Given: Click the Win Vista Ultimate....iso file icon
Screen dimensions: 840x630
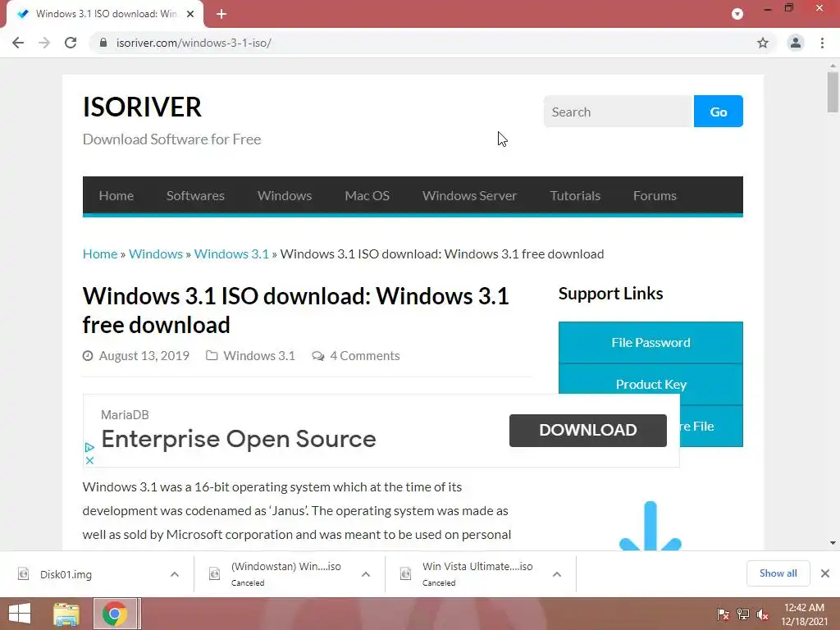Looking at the screenshot, I should [x=405, y=574].
